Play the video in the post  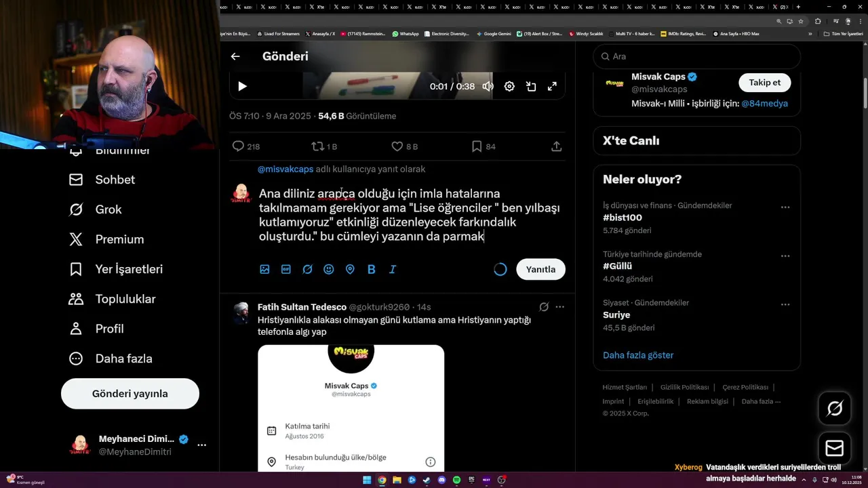pos(242,86)
